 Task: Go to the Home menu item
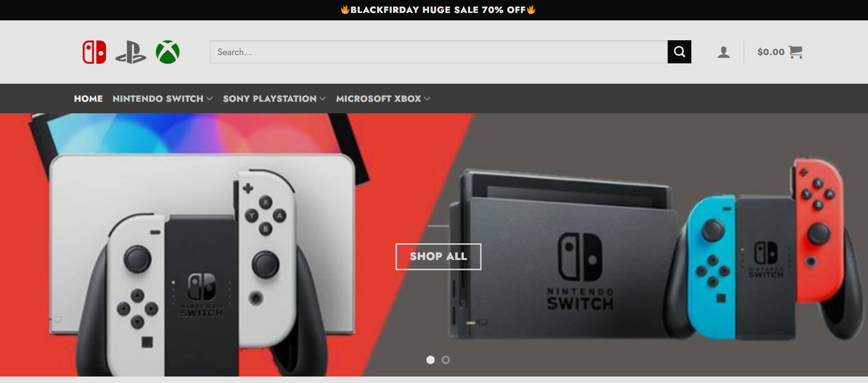click(x=88, y=99)
